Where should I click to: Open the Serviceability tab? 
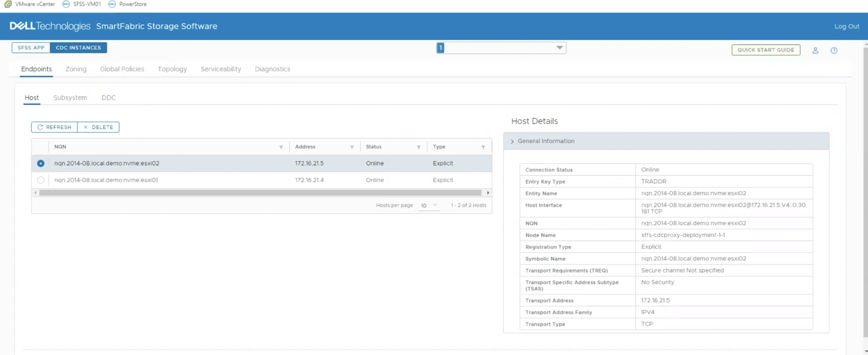221,69
